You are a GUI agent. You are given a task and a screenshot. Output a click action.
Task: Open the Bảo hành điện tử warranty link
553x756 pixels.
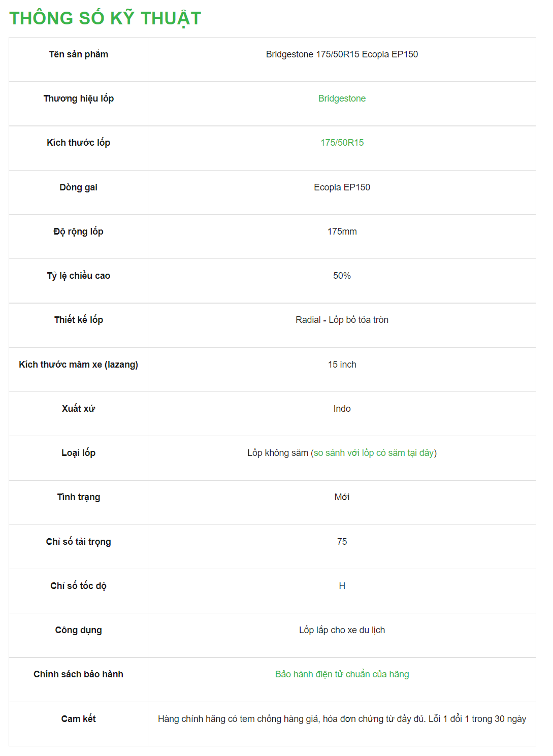pos(342,674)
